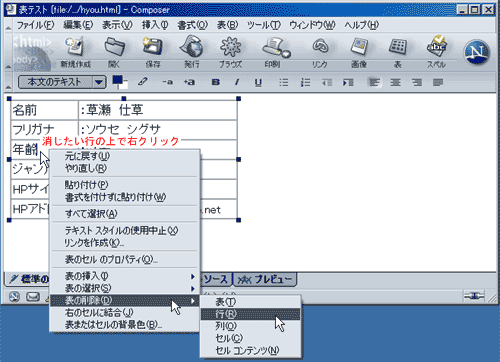Choose すべて選択(A) from context menu

(125, 214)
